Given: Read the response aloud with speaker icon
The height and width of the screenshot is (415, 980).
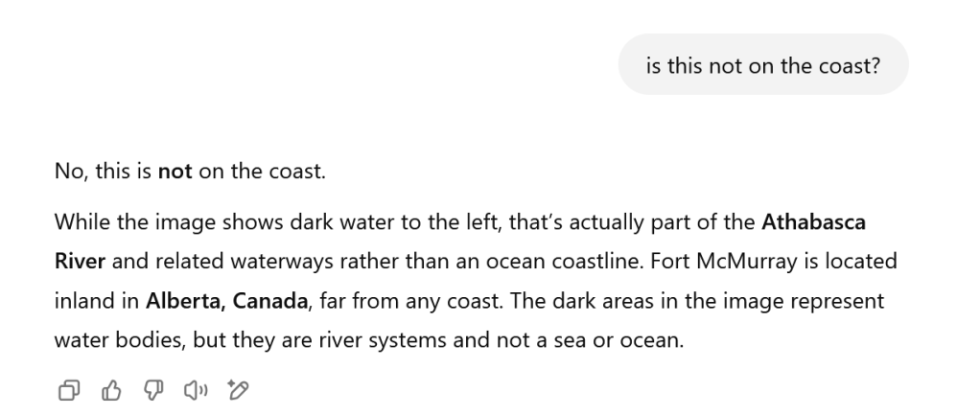Looking at the screenshot, I should [195, 389].
